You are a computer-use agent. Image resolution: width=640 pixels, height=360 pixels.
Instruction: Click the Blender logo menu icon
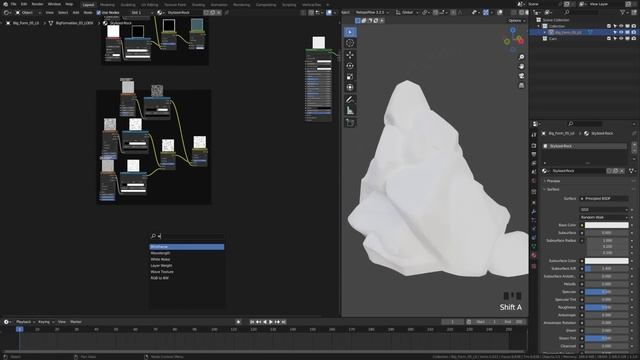(5, 4)
